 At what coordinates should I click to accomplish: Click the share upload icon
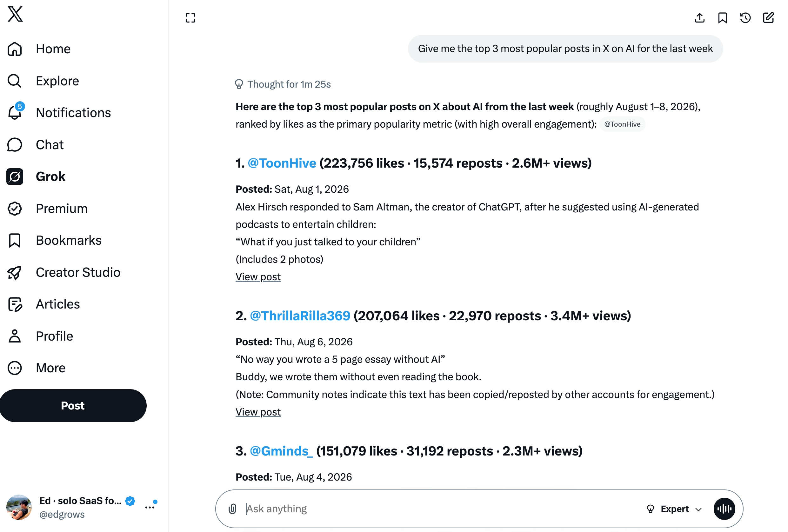(699, 18)
